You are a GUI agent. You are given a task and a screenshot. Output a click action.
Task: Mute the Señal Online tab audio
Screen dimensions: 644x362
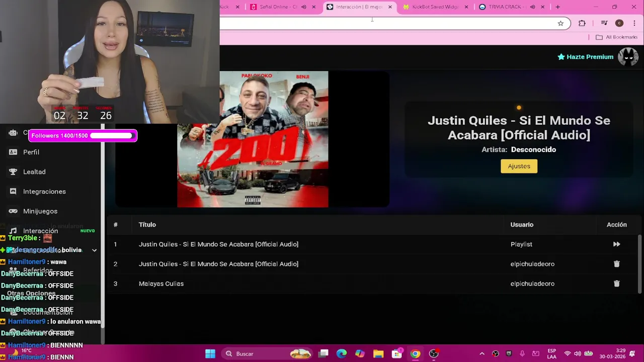(303, 7)
